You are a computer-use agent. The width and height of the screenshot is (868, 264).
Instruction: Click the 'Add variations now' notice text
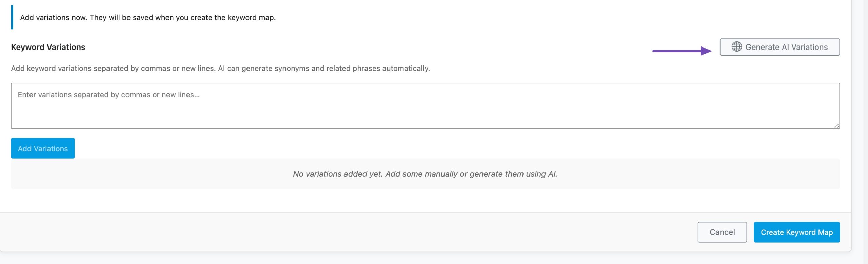pyautogui.click(x=148, y=18)
